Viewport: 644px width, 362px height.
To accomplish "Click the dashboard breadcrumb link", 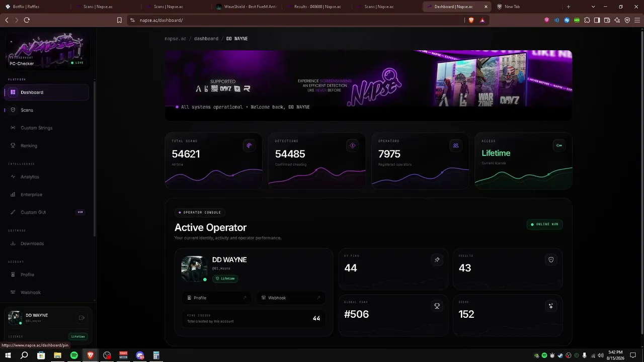I will [x=206, y=39].
